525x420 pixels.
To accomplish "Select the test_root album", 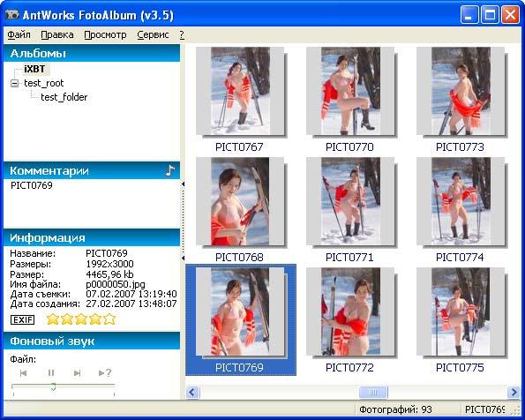I will [43, 83].
